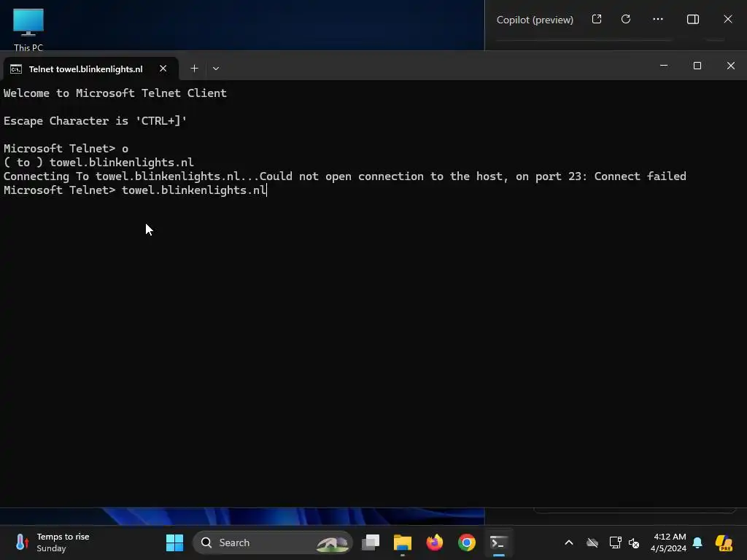Screen dimensions: 747x560
Task: Open This PC desktop icon
Action: pyautogui.click(x=28, y=29)
